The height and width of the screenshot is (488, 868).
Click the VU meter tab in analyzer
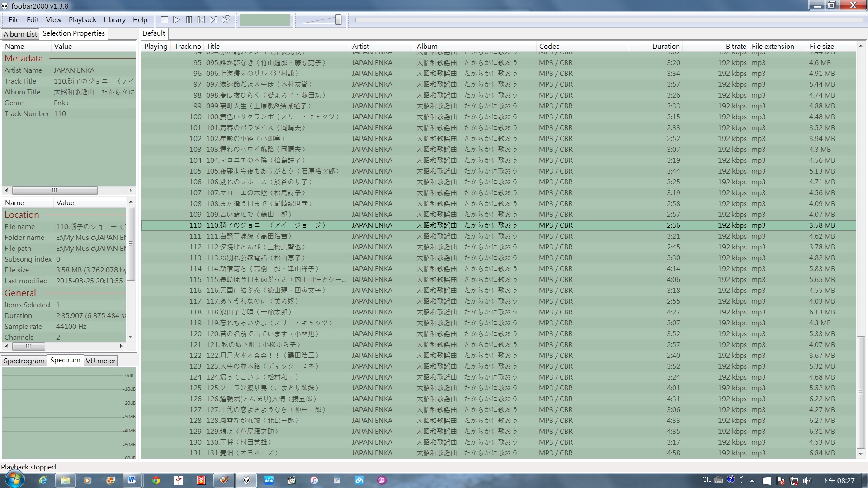tap(99, 361)
